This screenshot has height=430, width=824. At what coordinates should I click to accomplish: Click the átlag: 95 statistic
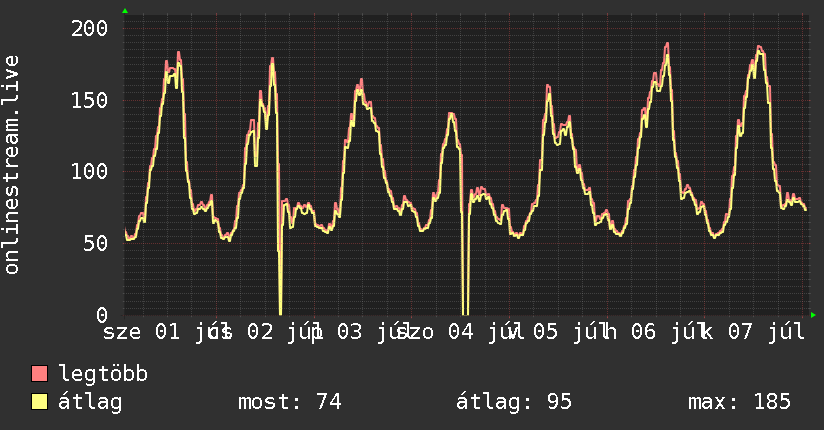[x=513, y=402]
